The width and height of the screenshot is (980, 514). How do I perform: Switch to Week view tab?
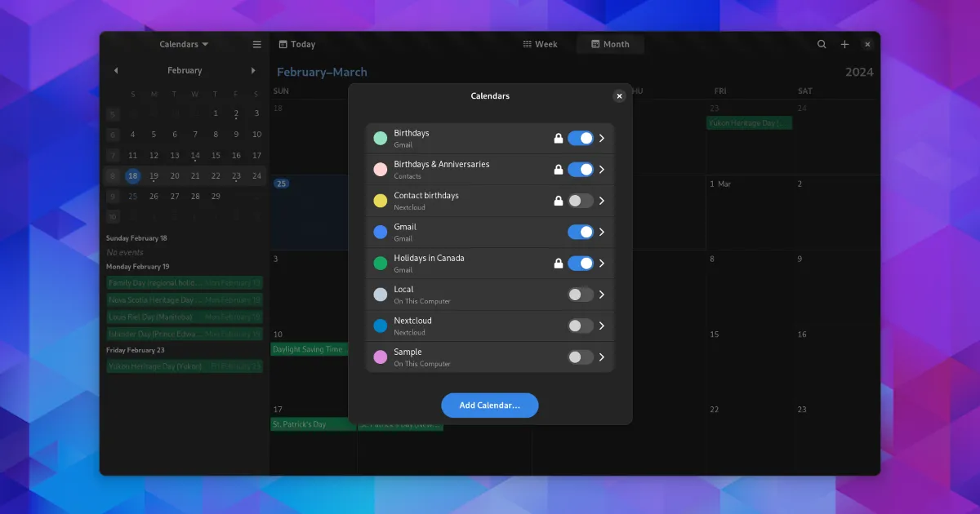pos(541,44)
